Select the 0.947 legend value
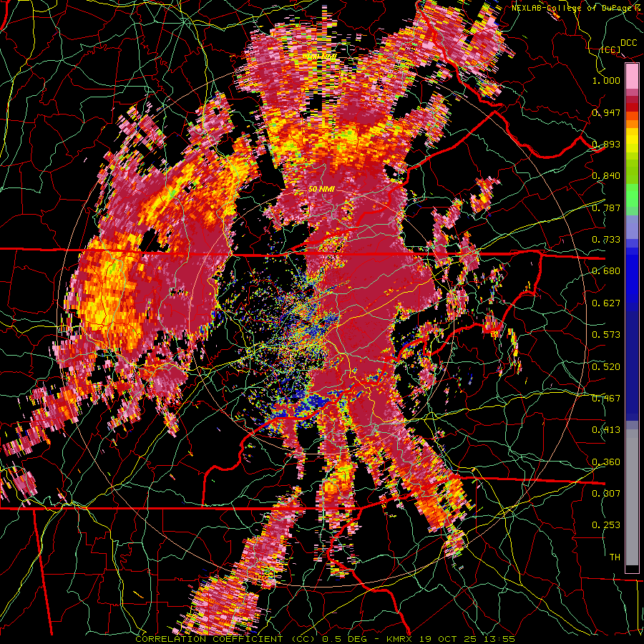This screenshot has height=644, width=644. coord(606,112)
